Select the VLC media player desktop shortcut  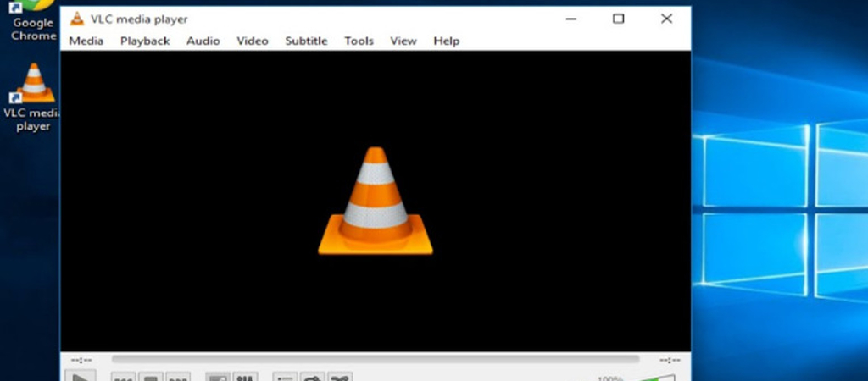tap(34, 97)
